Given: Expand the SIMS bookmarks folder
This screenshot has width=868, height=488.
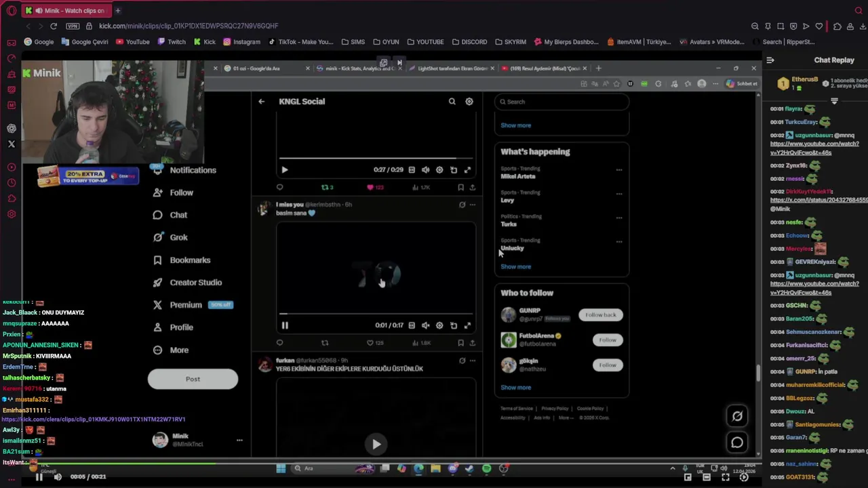Looking at the screenshot, I should click(353, 41).
